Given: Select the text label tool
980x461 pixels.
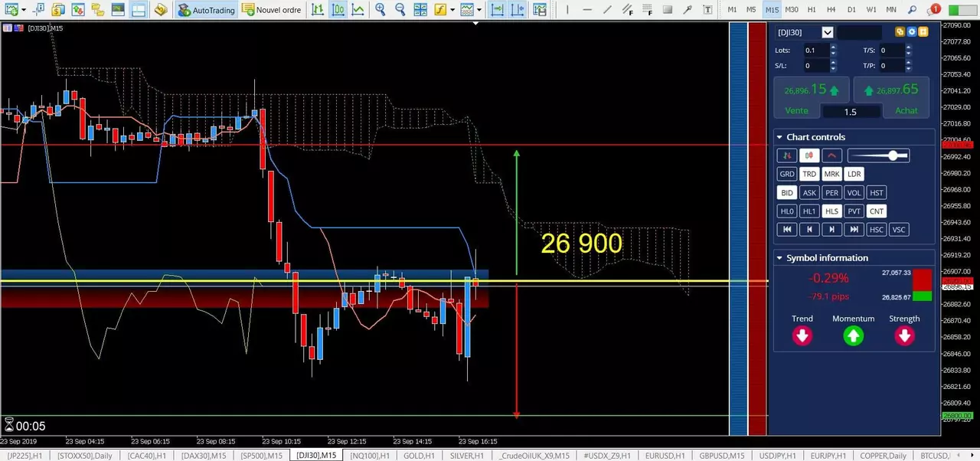Looking at the screenshot, I should coord(707,10).
